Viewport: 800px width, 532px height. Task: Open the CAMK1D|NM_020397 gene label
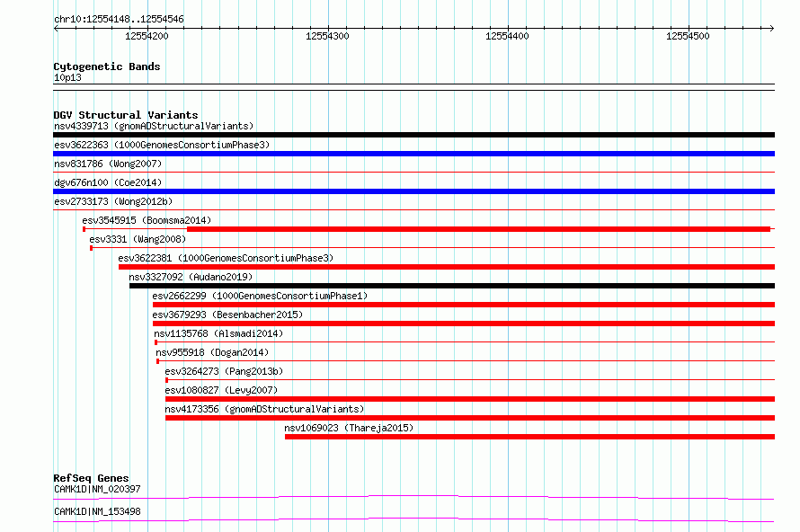point(97,489)
